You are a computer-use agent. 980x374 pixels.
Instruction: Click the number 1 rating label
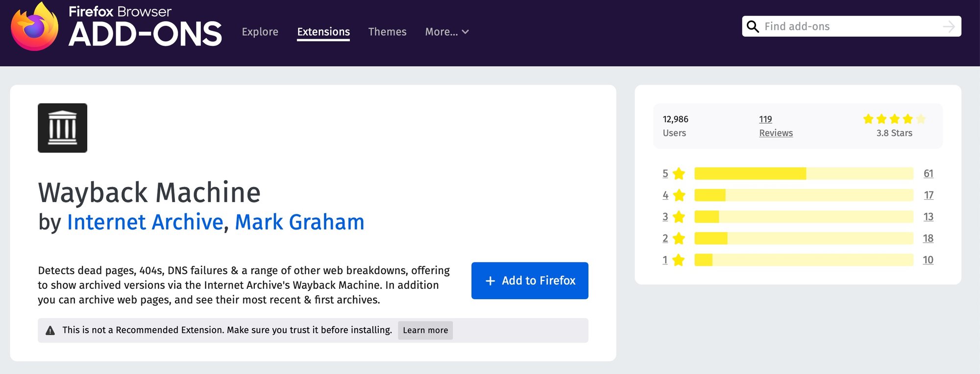pyautogui.click(x=665, y=260)
